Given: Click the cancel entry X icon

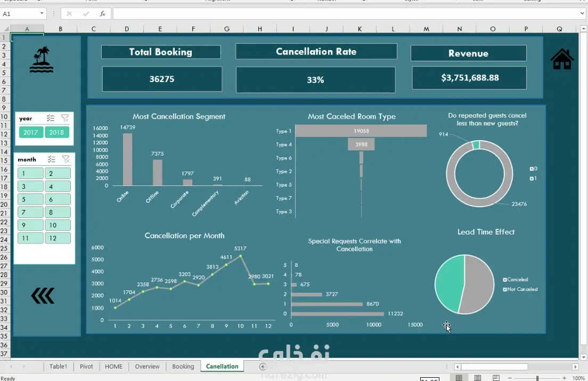Looking at the screenshot, I should [69, 14].
